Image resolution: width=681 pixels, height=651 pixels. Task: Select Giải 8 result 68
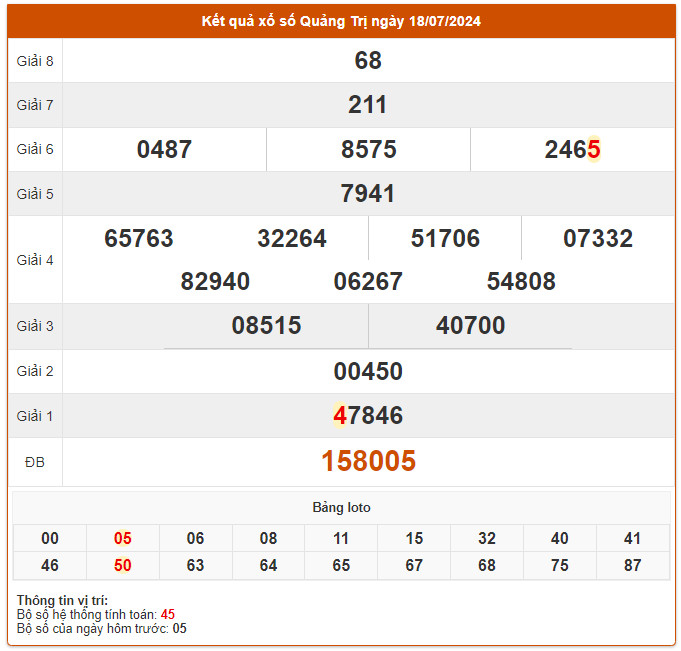point(368,61)
